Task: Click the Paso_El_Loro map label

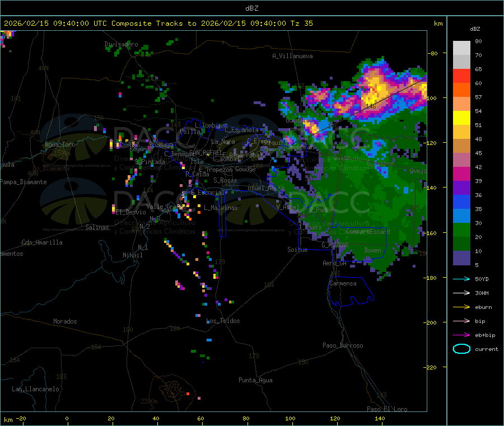Action: point(387,409)
